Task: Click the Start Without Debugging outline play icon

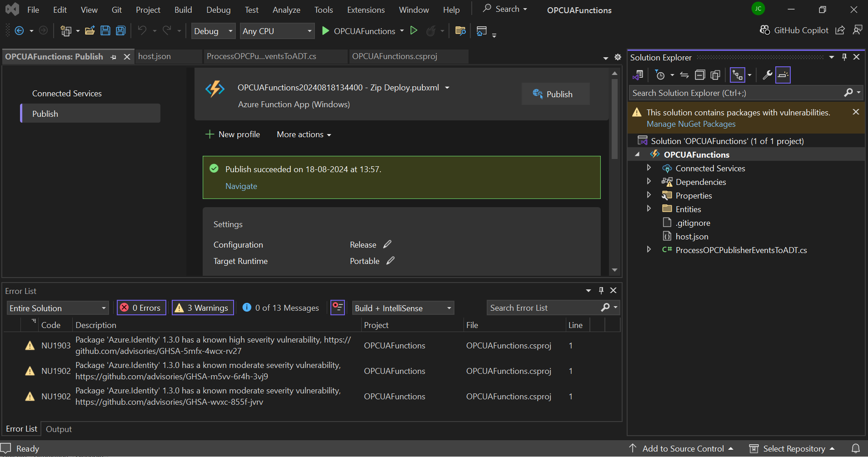Action: (x=414, y=30)
